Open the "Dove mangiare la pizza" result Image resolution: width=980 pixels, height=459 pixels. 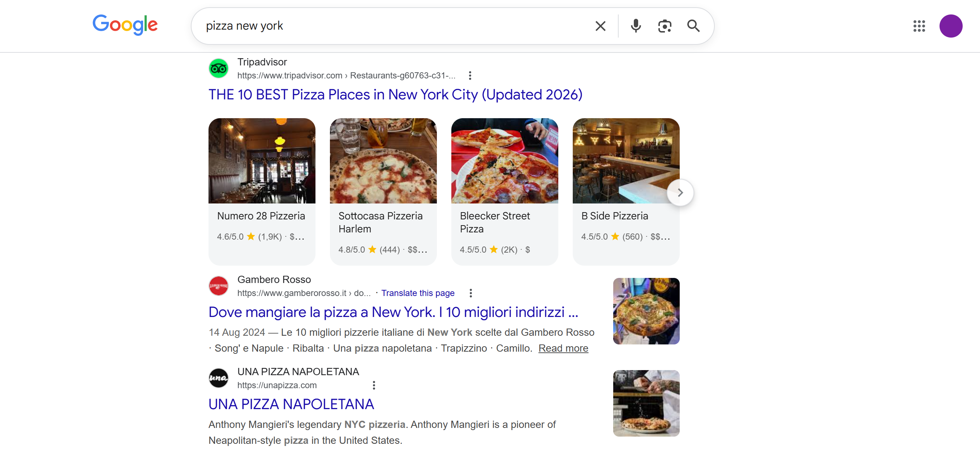[393, 312]
